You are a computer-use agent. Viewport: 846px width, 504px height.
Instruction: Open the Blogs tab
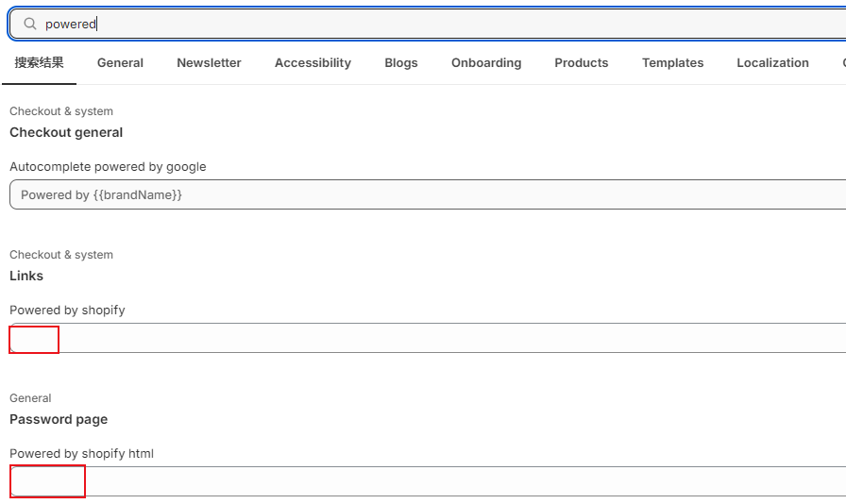tap(401, 63)
